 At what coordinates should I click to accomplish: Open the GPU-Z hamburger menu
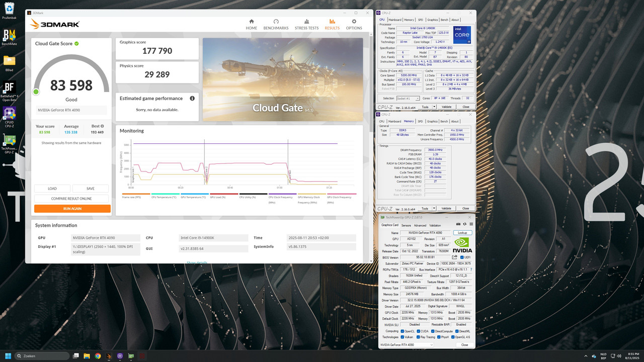point(471,224)
